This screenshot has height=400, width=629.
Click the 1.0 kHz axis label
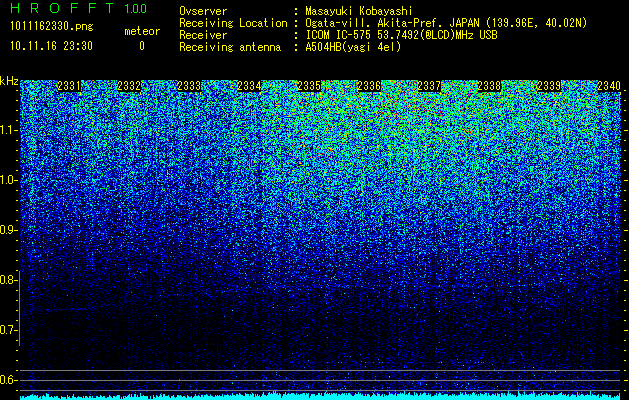coord(8,180)
